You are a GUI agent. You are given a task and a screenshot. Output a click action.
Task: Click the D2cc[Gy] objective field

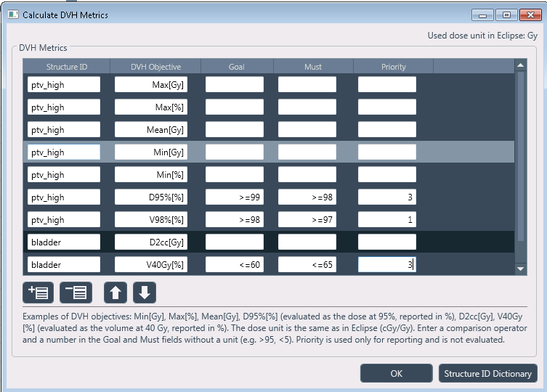151,242
